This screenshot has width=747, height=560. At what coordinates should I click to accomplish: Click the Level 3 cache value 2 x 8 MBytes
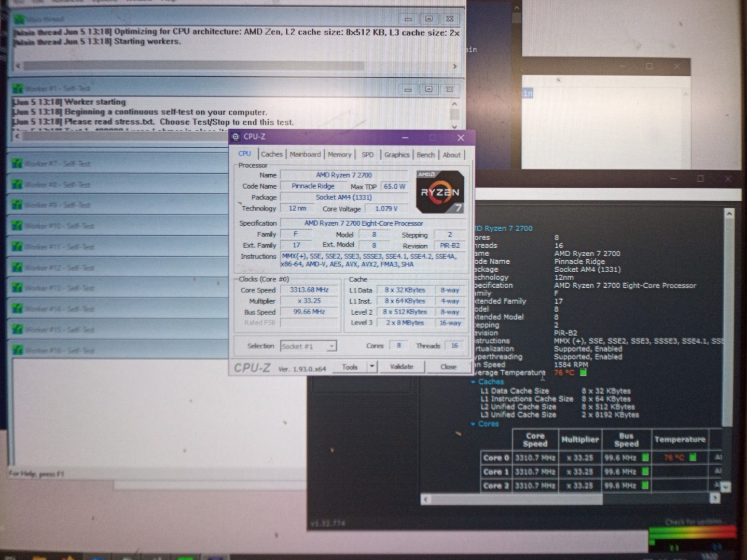[405, 323]
